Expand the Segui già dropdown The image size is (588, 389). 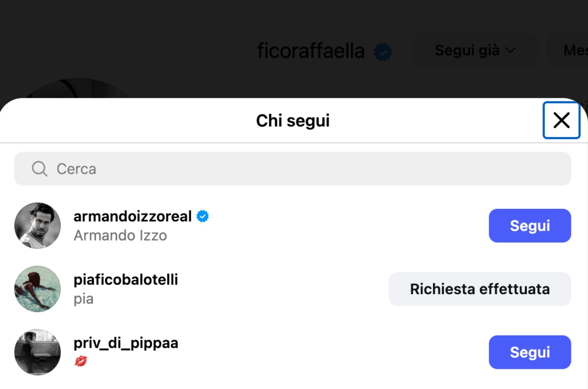(475, 50)
